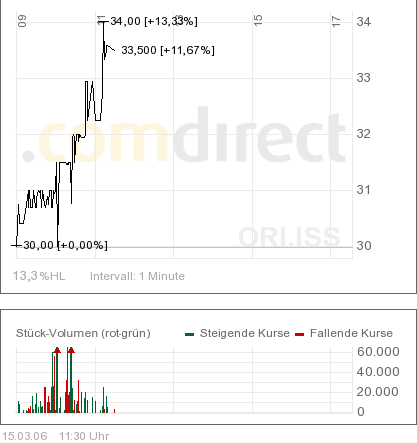Click the 34,00 [+13,33%] high label
The height and width of the screenshot is (443, 417).
[154, 22]
